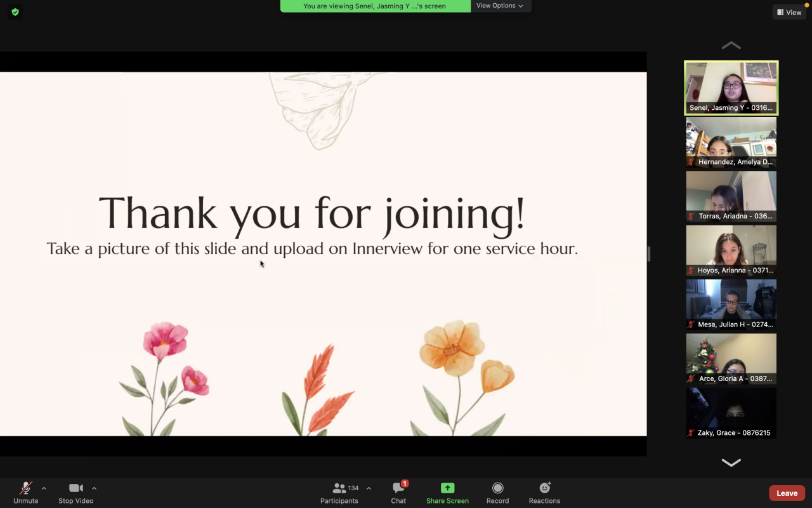Click muted mic icon beside Hernandez, Amelya
Screen dimensions: 812x508
tap(691, 162)
